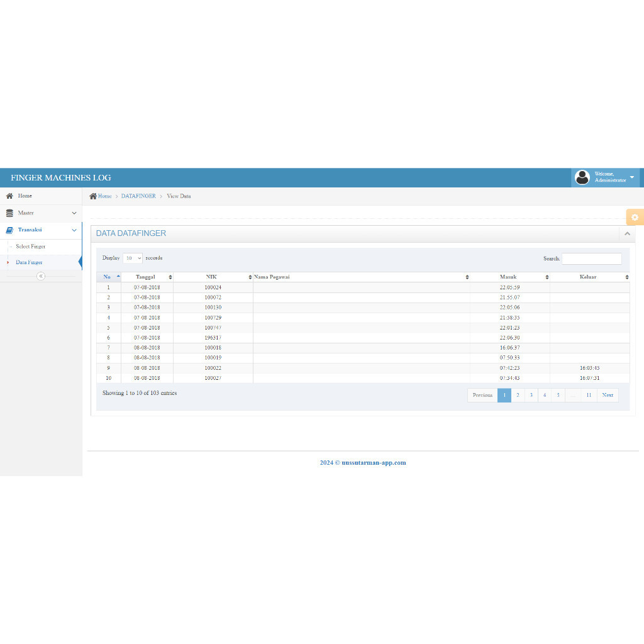Collapse the sidebar with double-arrow icon

[x=41, y=276]
